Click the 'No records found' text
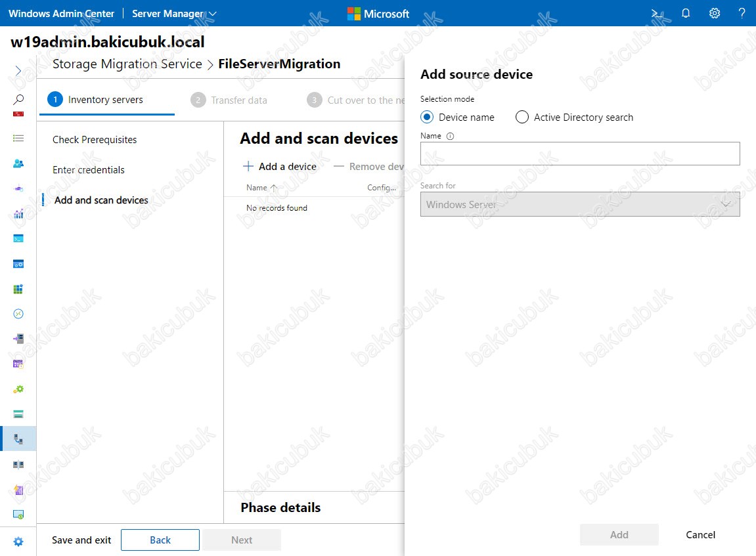This screenshot has width=756, height=556. coord(277,207)
